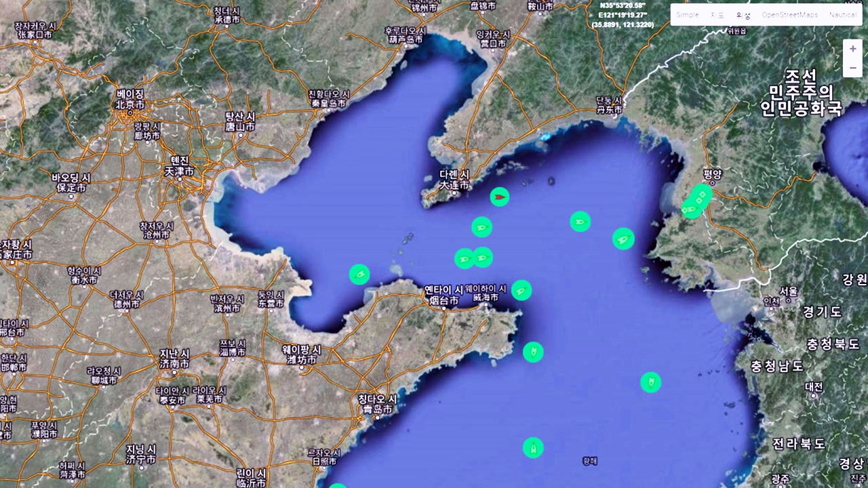
Task: Click the 황해 sea label
Action: 590,461
